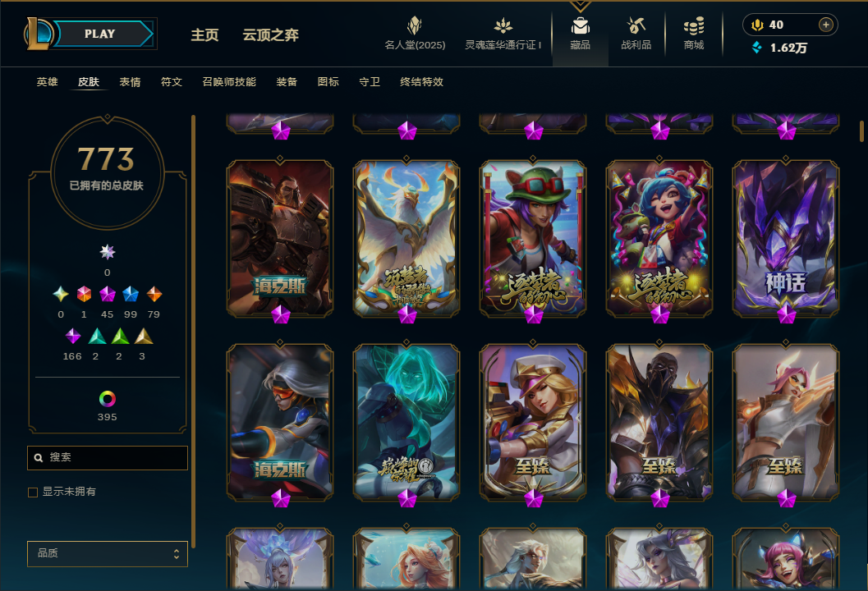Viewport: 868px width, 591px height.
Task: Click the 搜索 search field
Action: [108, 458]
